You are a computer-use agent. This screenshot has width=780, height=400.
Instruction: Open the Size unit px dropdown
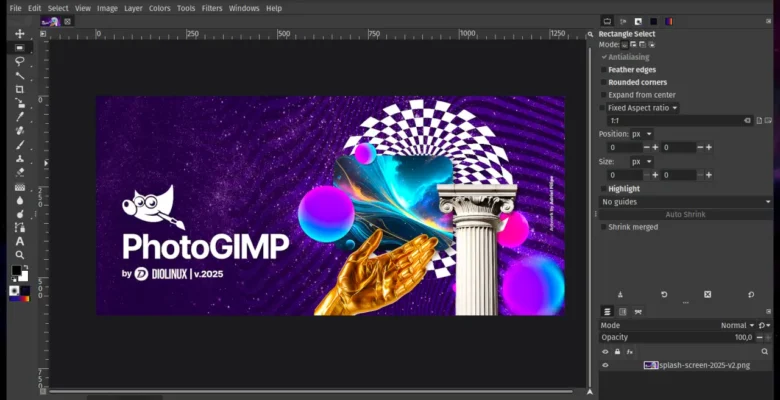click(642, 162)
